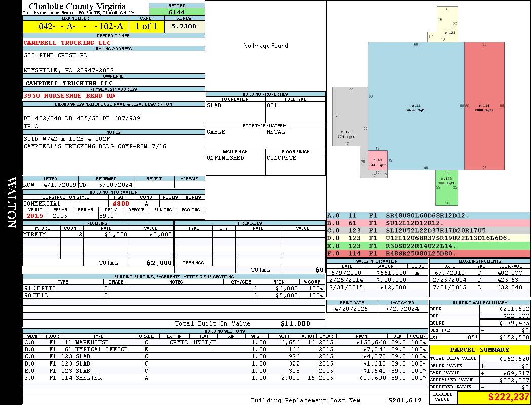This screenshot has width=532, height=405.
Task: Click construction style COMMERCIAL
Action: coord(42,204)
